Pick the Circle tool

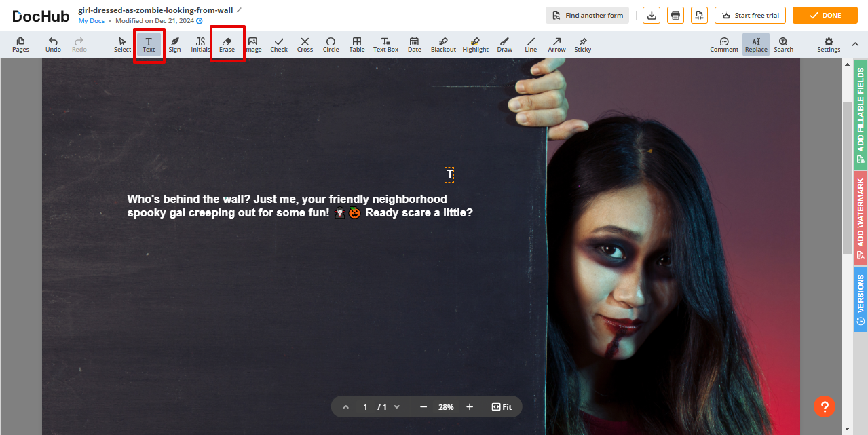(331, 45)
